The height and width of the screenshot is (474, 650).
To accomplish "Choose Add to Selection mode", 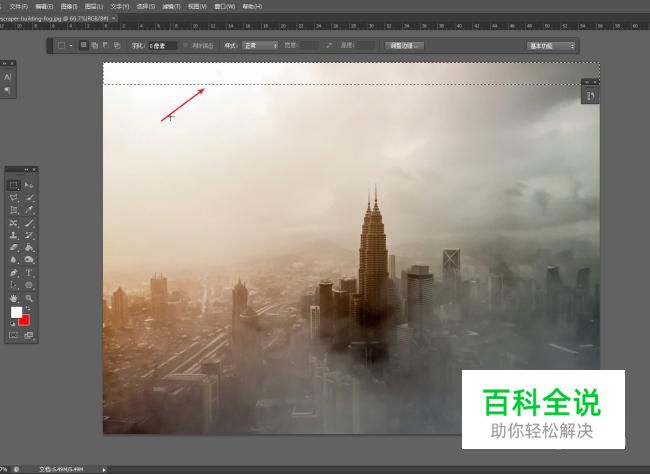I will (95, 45).
